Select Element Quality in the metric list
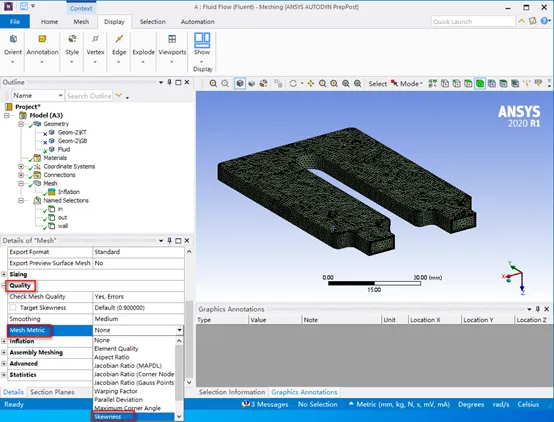This screenshot has width=554, height=422. click(x=134, y=348)
